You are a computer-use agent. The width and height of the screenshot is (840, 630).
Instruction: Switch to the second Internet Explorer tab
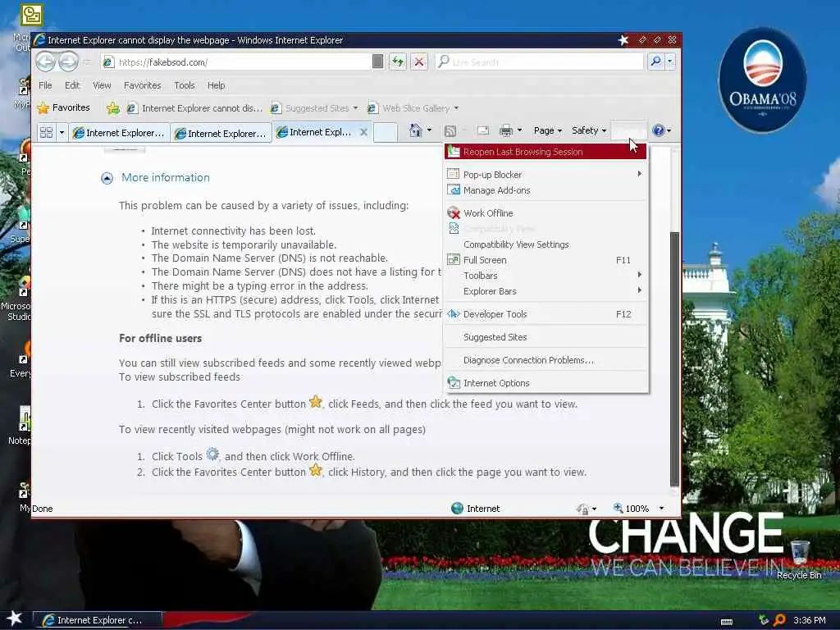[221, 134]
